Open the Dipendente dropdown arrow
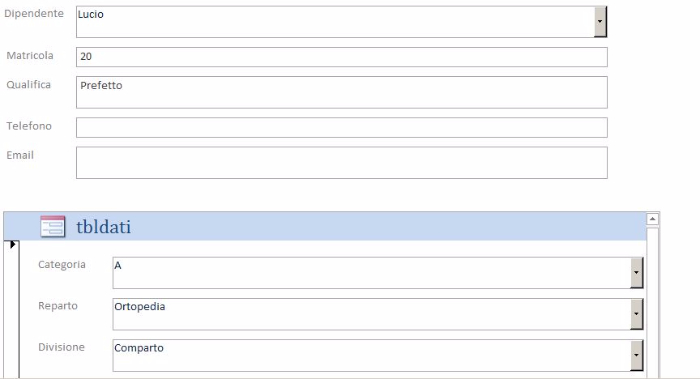This screenshot has height=379, width=700. point(600,21)
